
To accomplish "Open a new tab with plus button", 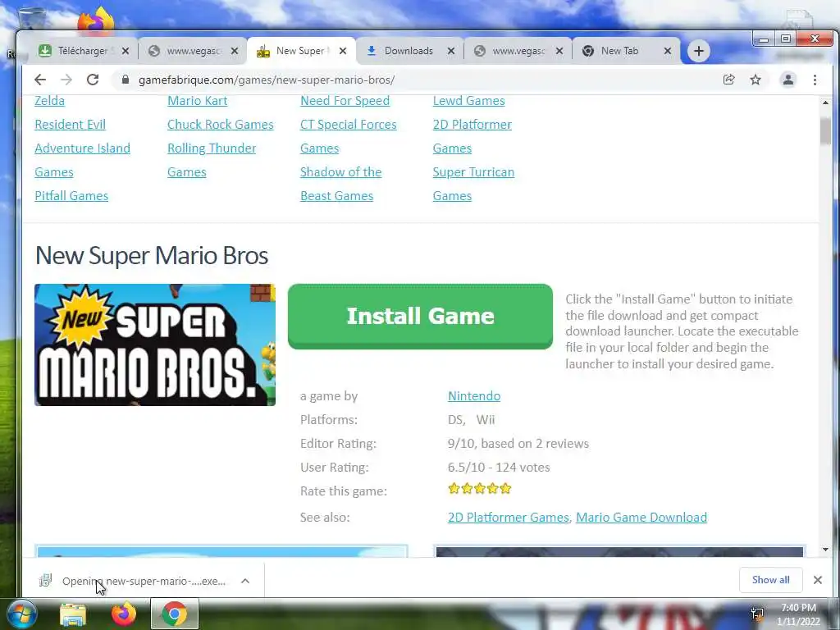I will pos(699,51).
